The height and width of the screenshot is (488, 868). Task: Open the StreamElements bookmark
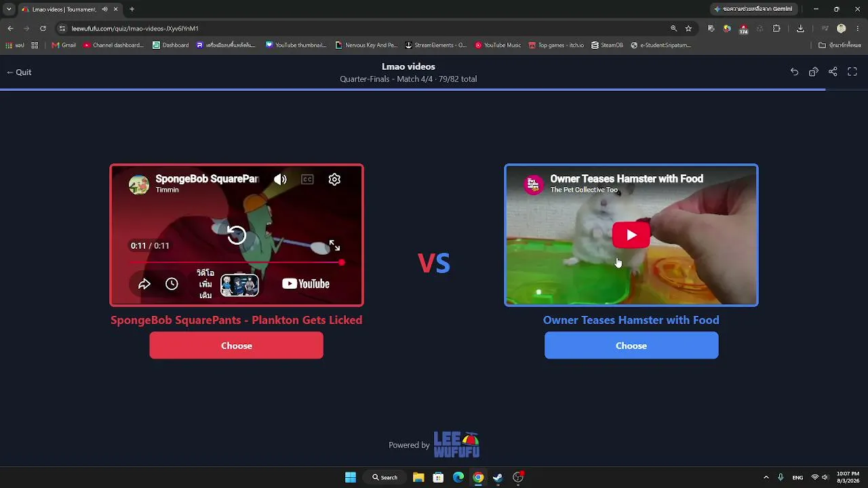(x=436, y=45)
